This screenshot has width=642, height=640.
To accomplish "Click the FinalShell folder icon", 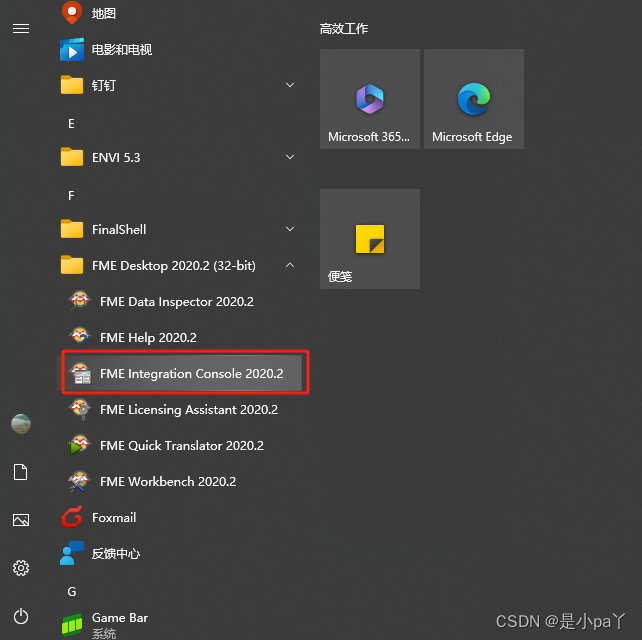I will coord(72,229).
